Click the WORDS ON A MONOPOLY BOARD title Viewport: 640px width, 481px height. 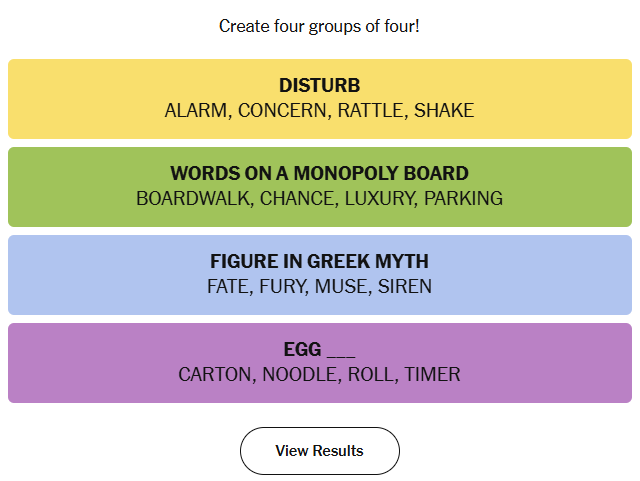319,174
